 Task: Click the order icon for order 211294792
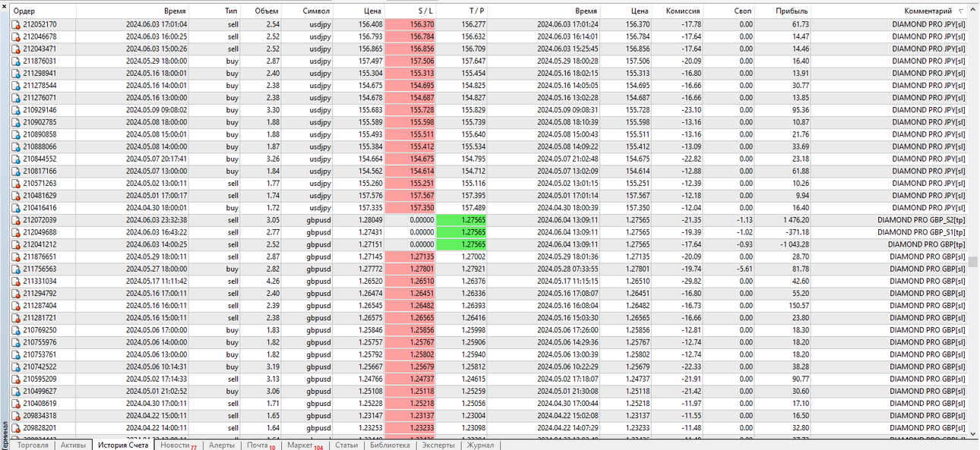click(x=16, y=294)
